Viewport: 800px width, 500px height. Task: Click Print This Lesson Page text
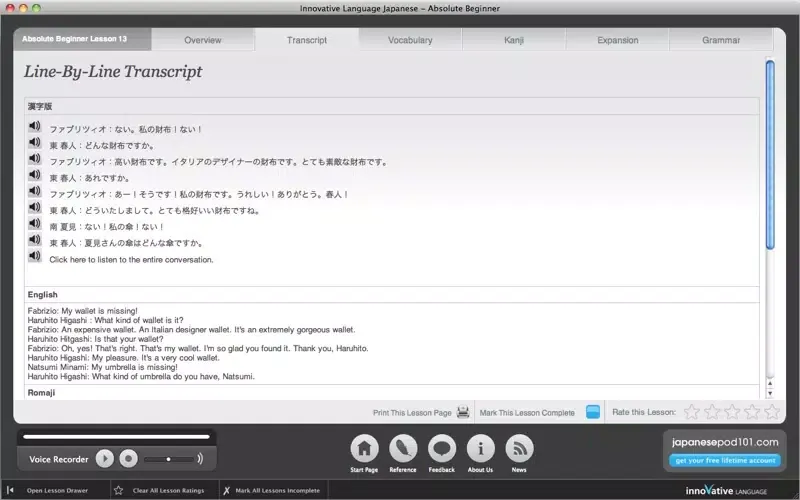[412, 413]
